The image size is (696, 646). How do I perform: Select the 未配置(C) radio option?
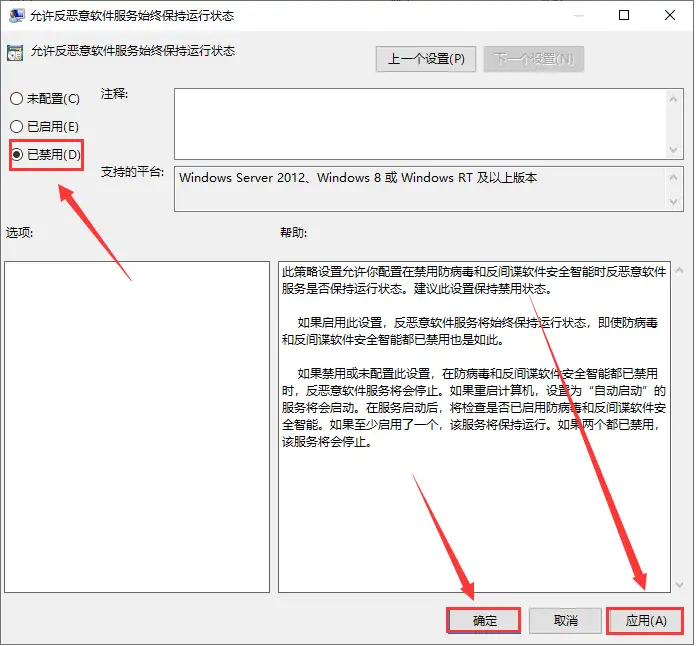tap(16, 99)
